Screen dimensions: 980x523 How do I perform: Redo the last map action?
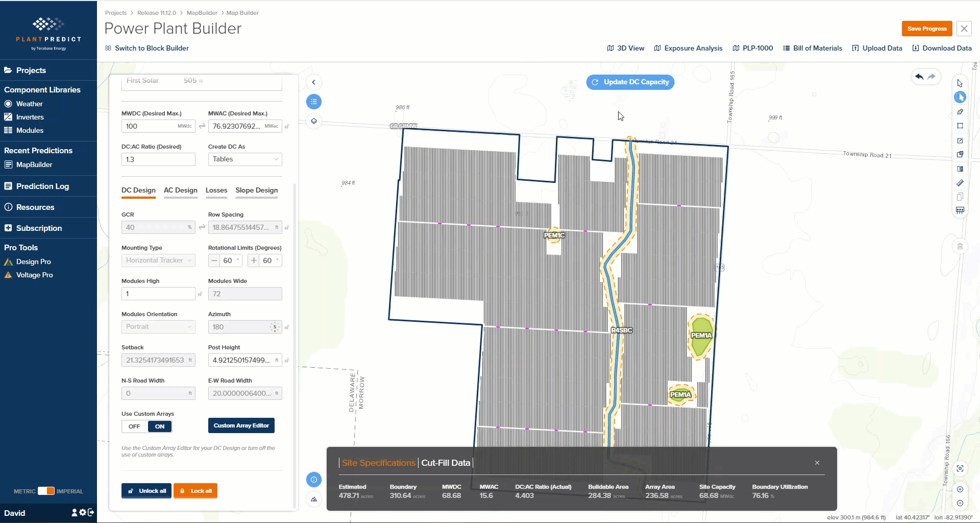point(932,77)
